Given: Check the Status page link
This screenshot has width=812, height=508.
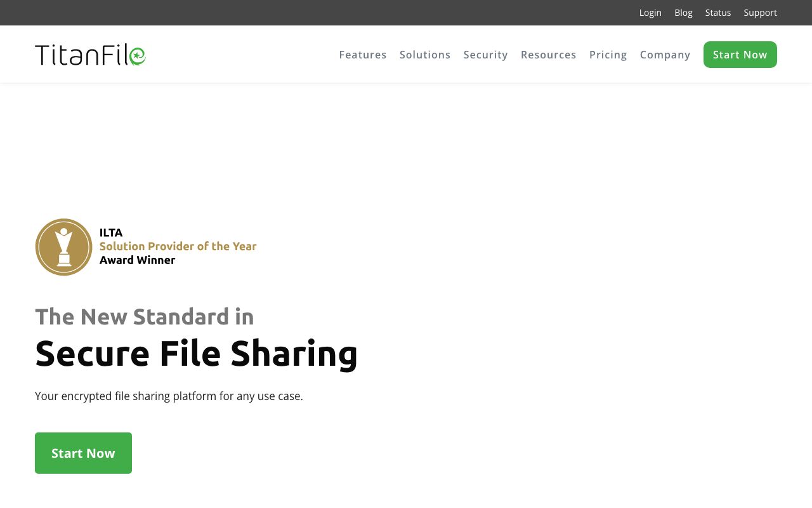Looking at the screenshot, I should pos(717,13).
